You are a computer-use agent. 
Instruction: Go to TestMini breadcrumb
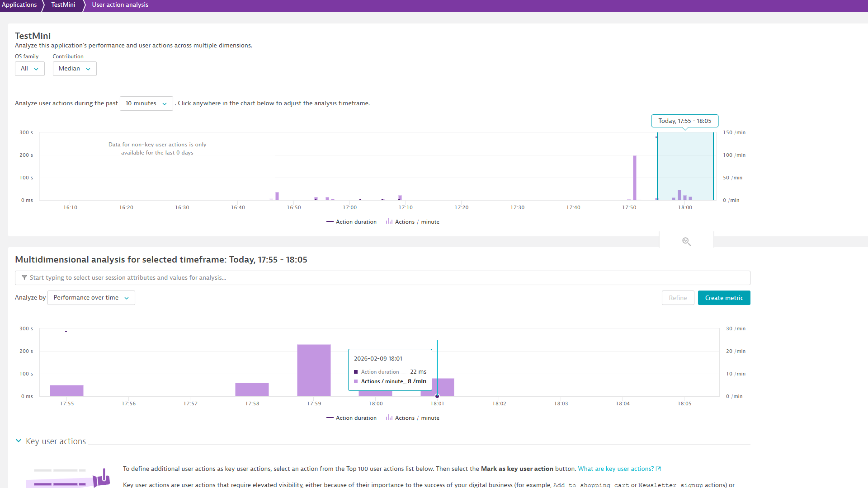coord(63,5)
